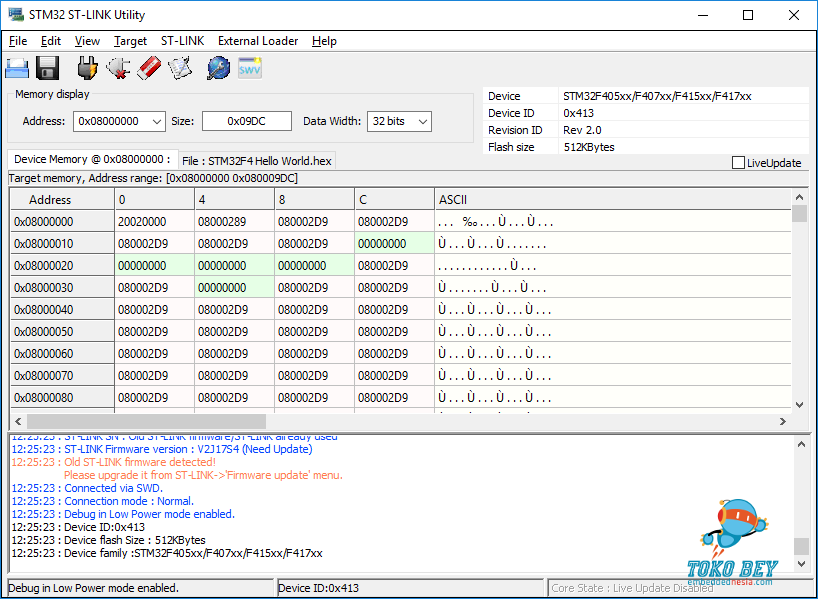Click the Program verify toolbar icon
The width and height of the screenshot is (822, 600).
tap(180, 68)
